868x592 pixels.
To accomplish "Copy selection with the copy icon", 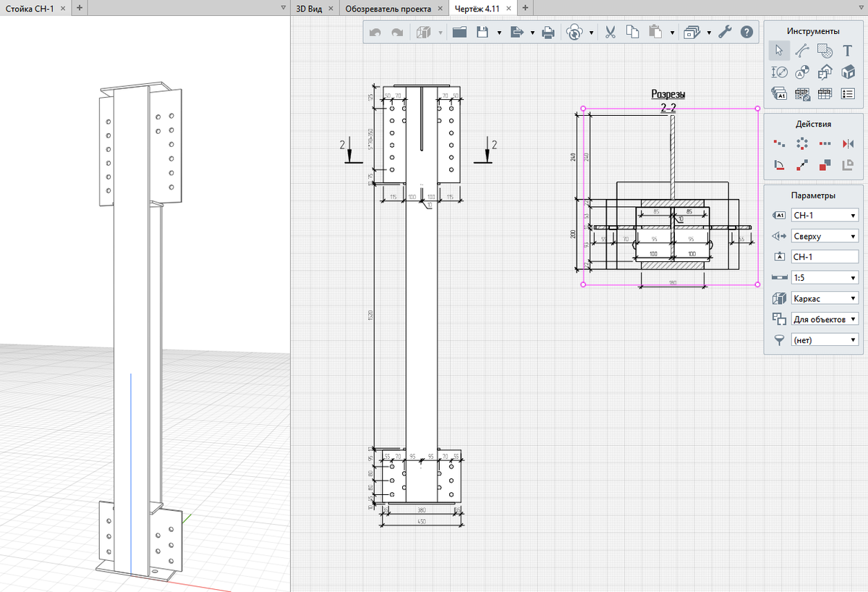I will click(633, 32).
